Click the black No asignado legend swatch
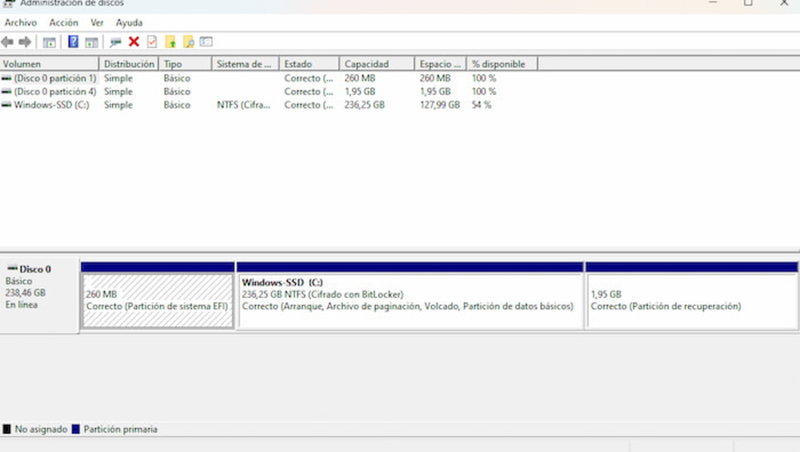 click(x=7, y=429)
